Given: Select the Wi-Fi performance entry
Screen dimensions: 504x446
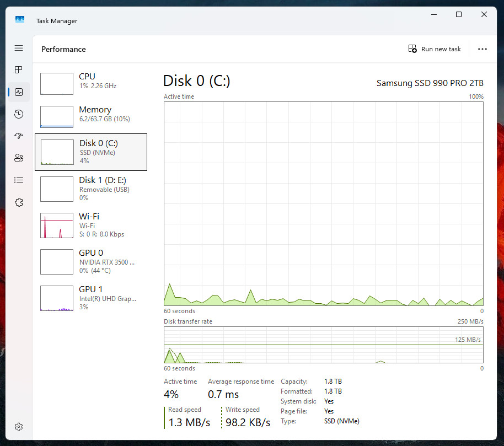Looking at the screenshot, I should pyautogui.click(x=91, y=225).
